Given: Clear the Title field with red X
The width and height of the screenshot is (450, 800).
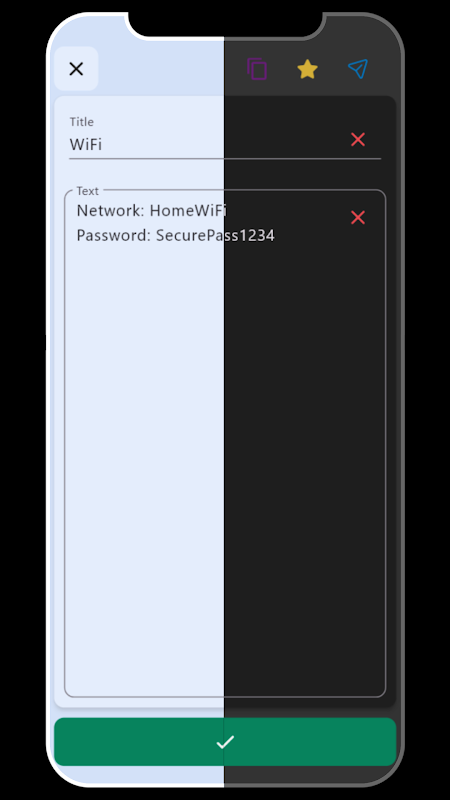Looking at the screenshot, I should pyautogui.click(x=358, y=139).
